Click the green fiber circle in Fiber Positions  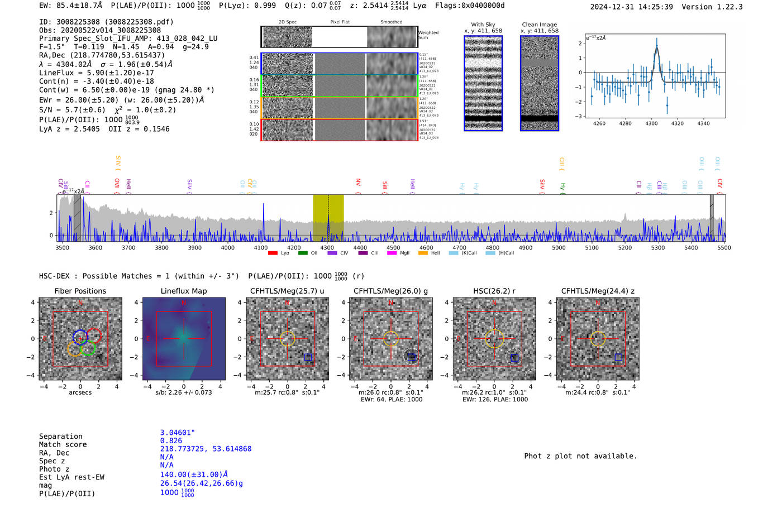click(88, 348)
